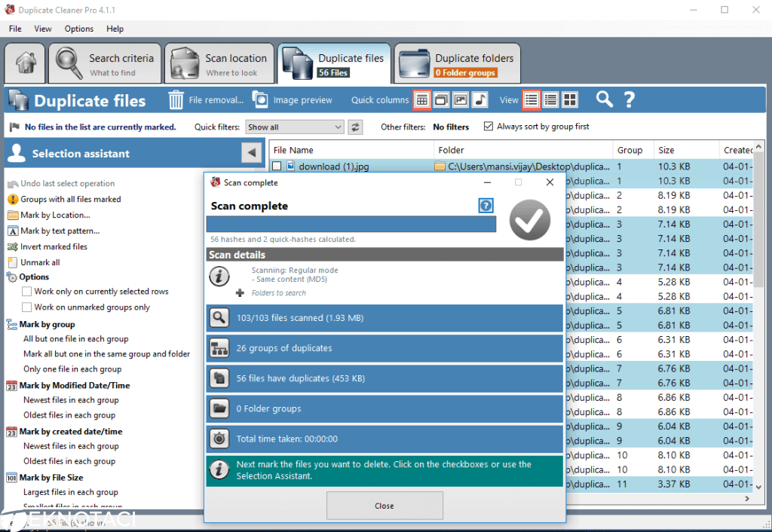The image size is (772, 532).
Task: Click the 103/103 files scanned magnifier icon
Action: point(219,318)
